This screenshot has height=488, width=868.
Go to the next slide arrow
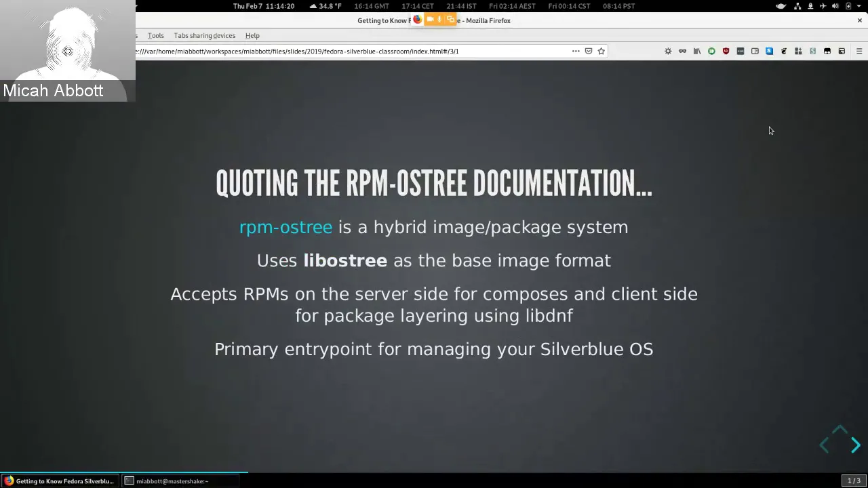pos(855,445)
